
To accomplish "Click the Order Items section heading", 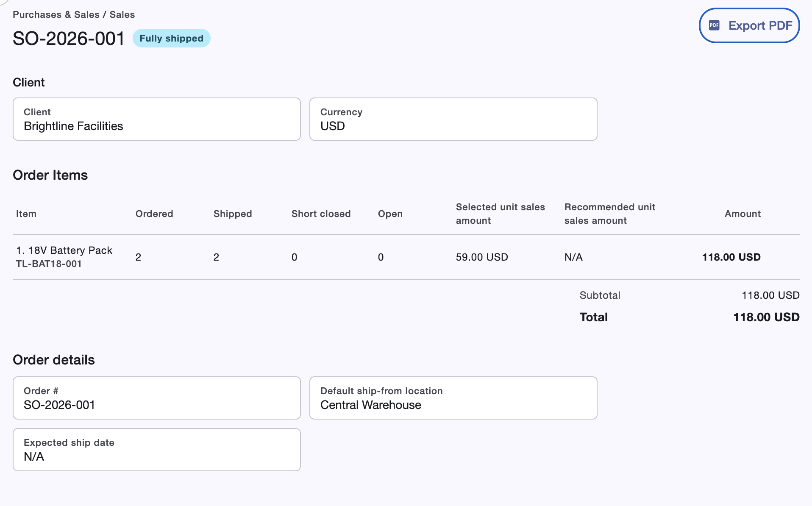I will 50,175.
